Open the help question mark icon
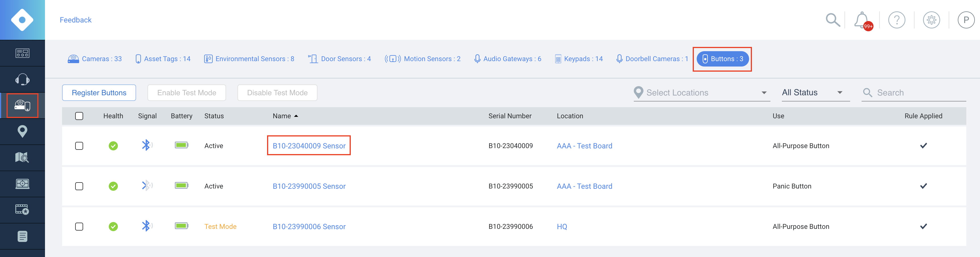 [896, 20]
